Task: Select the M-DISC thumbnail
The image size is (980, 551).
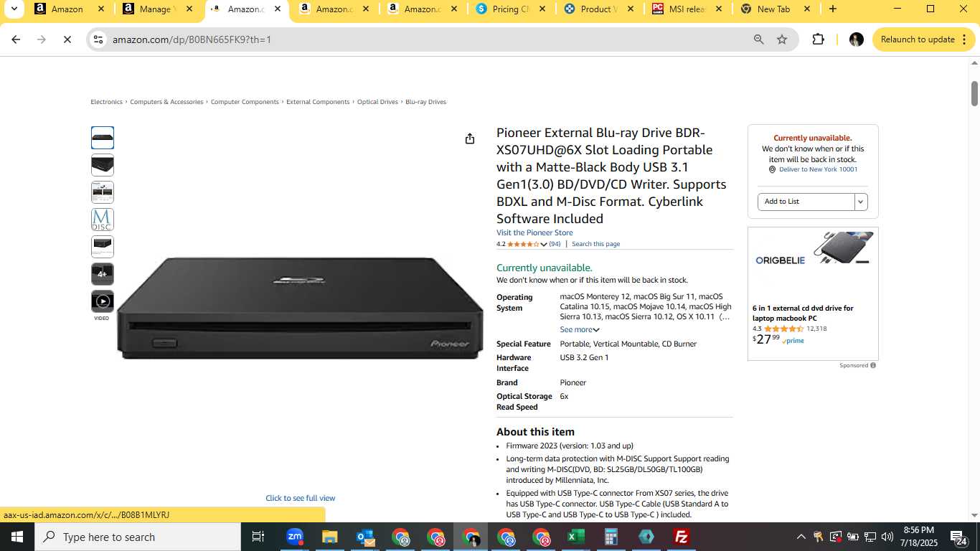Action: (x=103, y=220)
